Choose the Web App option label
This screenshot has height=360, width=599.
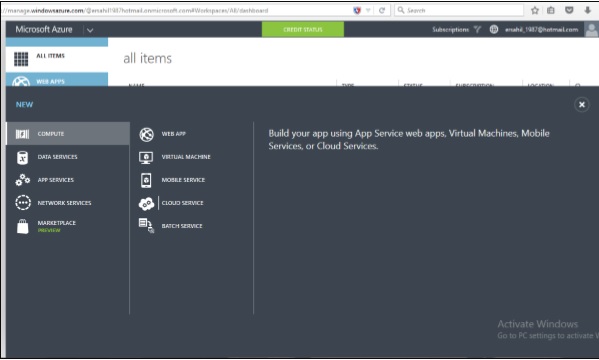173,134
